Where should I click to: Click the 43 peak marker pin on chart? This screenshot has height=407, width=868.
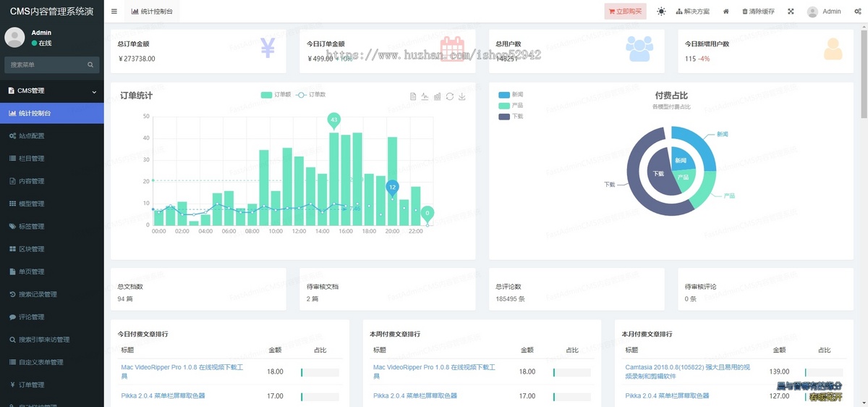click(x=333, y=120)
